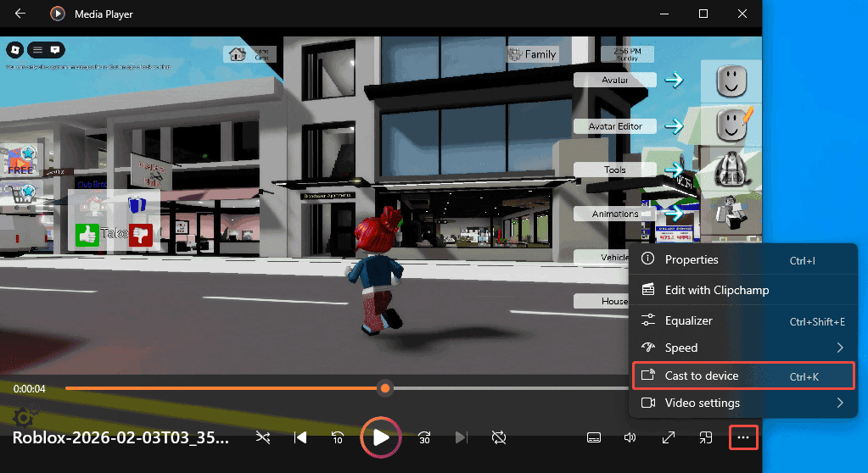Click the hamburger menu icon in the video

[x=37, y=50]
